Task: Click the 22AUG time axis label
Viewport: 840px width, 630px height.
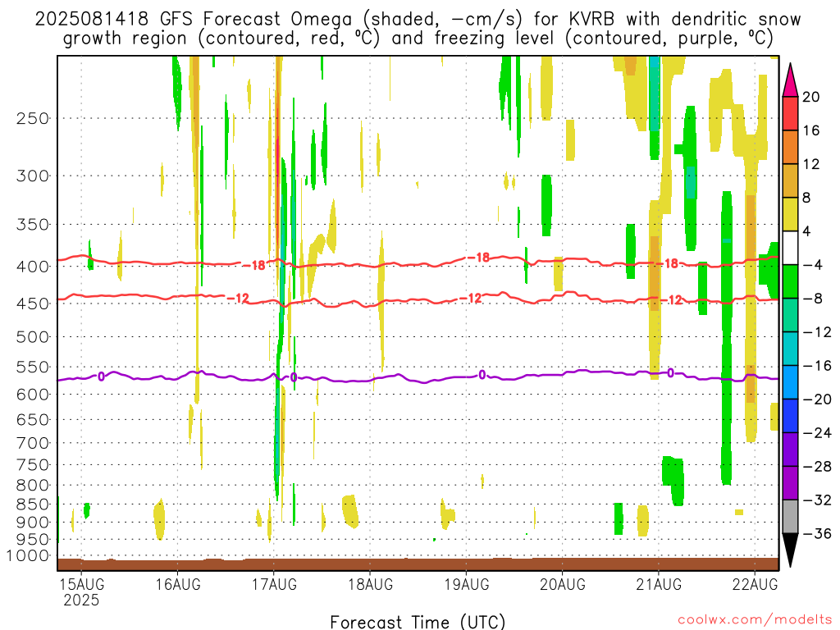Action: (x=755, y=584)
